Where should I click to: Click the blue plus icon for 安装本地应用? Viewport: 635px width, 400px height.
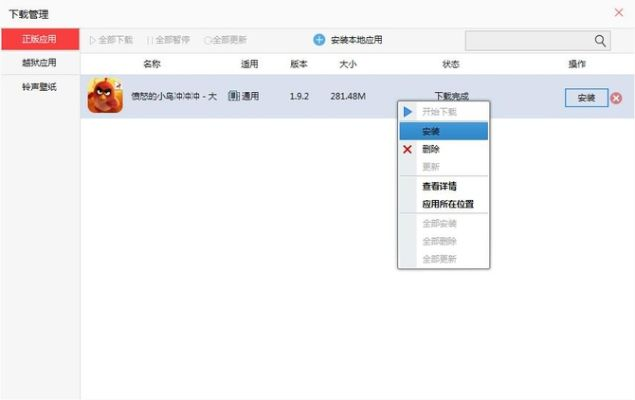[x=319, y=40]
